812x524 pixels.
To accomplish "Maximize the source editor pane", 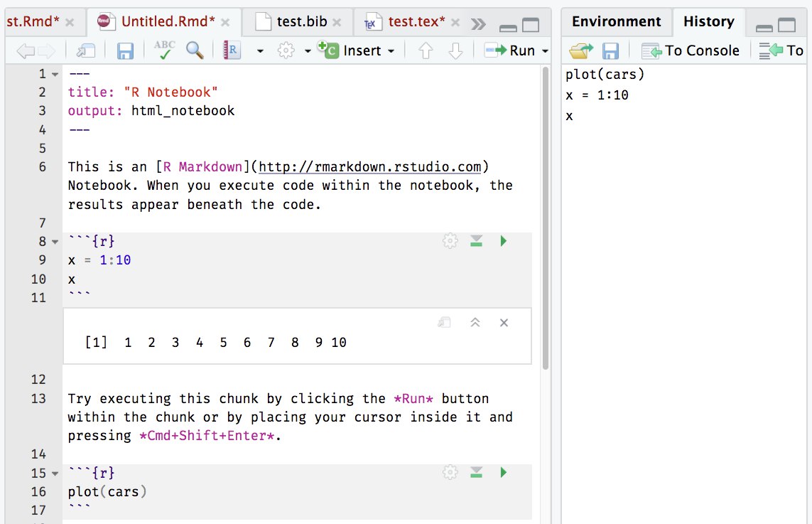I will (x=531, y=24).
